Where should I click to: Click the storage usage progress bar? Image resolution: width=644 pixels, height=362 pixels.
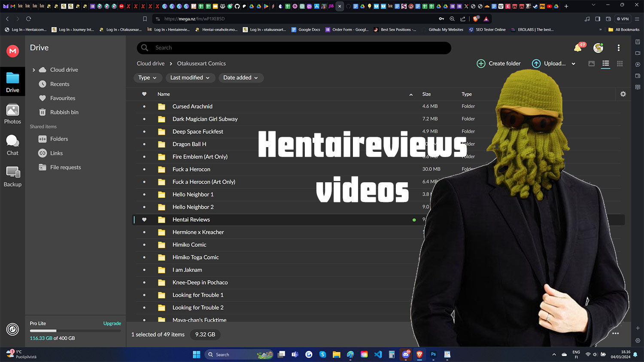pyautogui.click(x=75, y=331)
